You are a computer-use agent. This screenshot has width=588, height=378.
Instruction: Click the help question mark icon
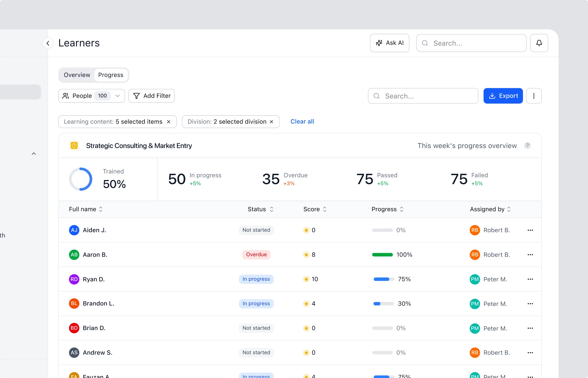click(527, 145)
